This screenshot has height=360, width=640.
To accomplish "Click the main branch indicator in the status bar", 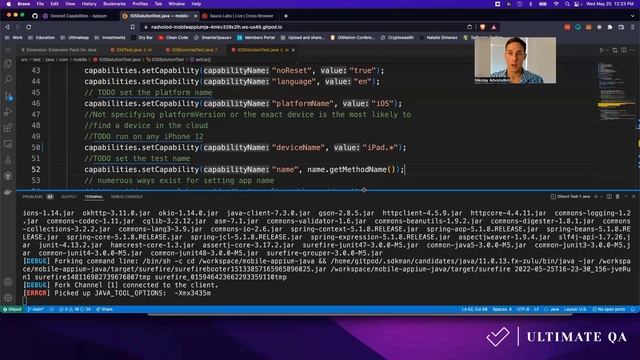I will pyautogui.click(x=36, y=309).
